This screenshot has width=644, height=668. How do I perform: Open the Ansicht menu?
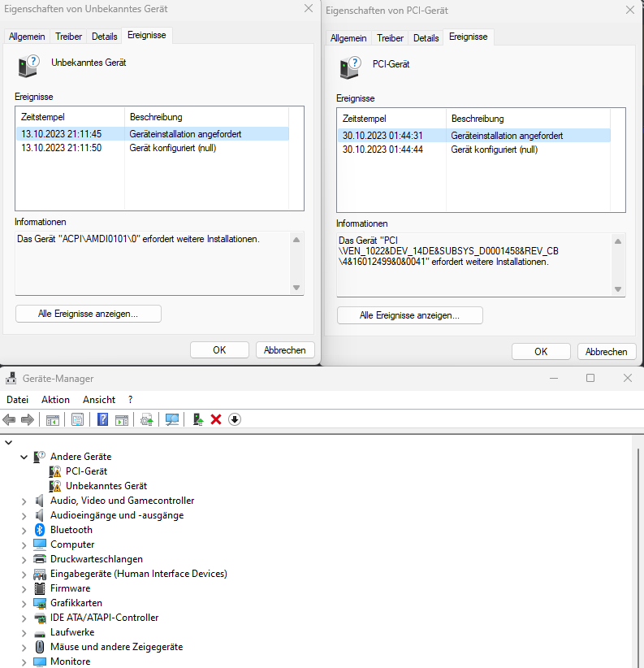click(x=99, y=400)
